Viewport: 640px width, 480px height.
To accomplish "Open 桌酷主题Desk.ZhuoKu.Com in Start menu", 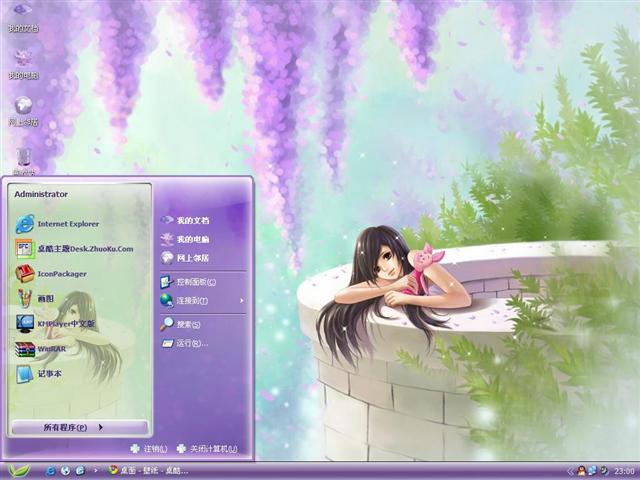I will pos(74,249).
